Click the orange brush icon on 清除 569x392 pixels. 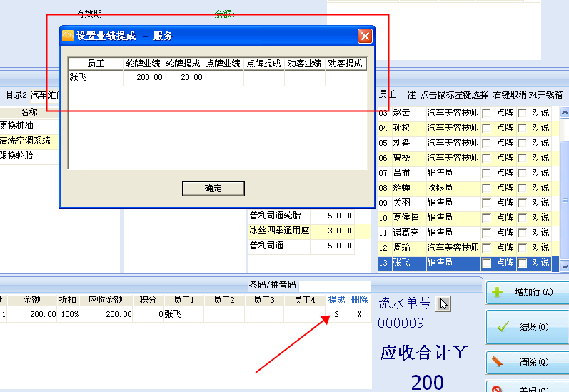point(497,361)
